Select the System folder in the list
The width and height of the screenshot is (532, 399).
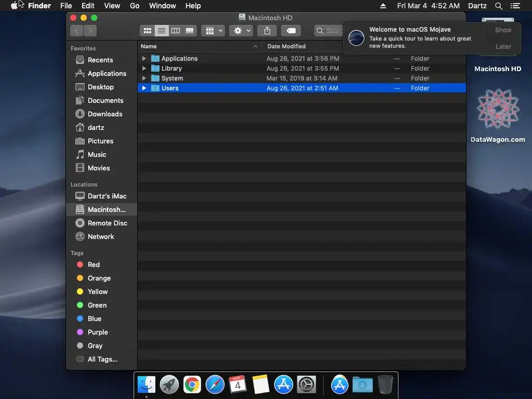coord(302,78)
